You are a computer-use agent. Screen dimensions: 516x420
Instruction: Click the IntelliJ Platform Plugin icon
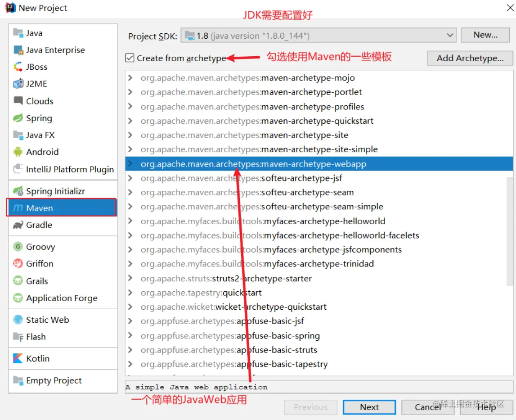pos(18,169)
